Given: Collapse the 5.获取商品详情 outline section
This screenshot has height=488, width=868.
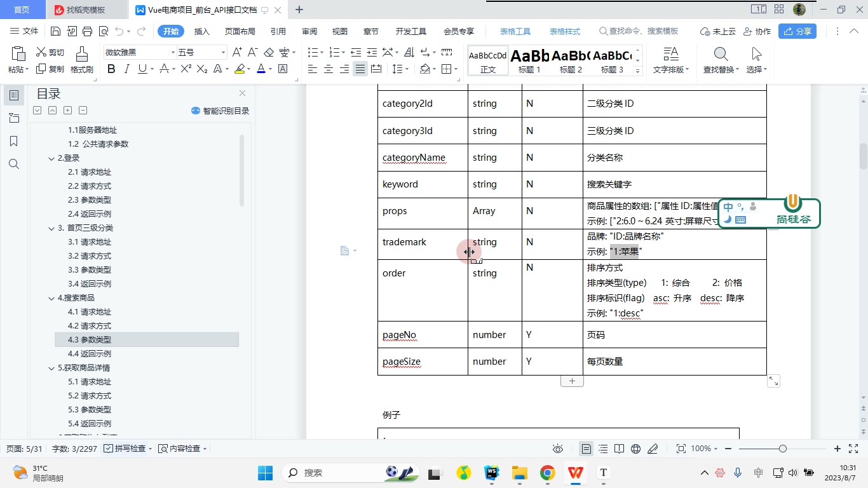Looking at the screenshot, I should [x=52, y=368].
